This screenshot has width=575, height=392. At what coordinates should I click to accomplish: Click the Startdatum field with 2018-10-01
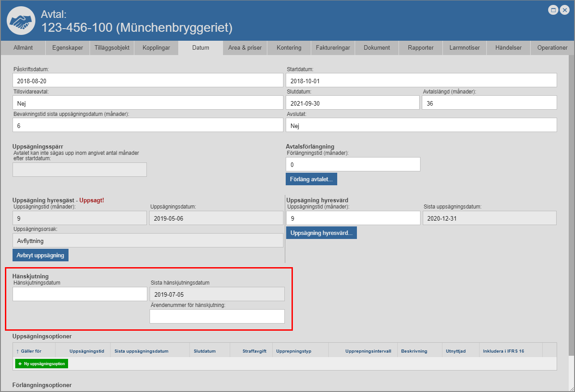point(421,81)
